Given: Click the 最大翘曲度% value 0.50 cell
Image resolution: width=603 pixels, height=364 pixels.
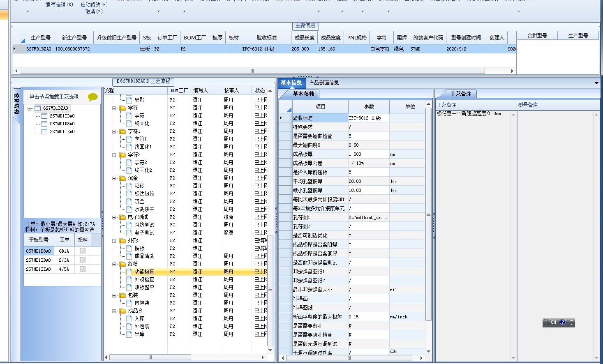Looking at the screenshot, I should (x=369, y=145).
